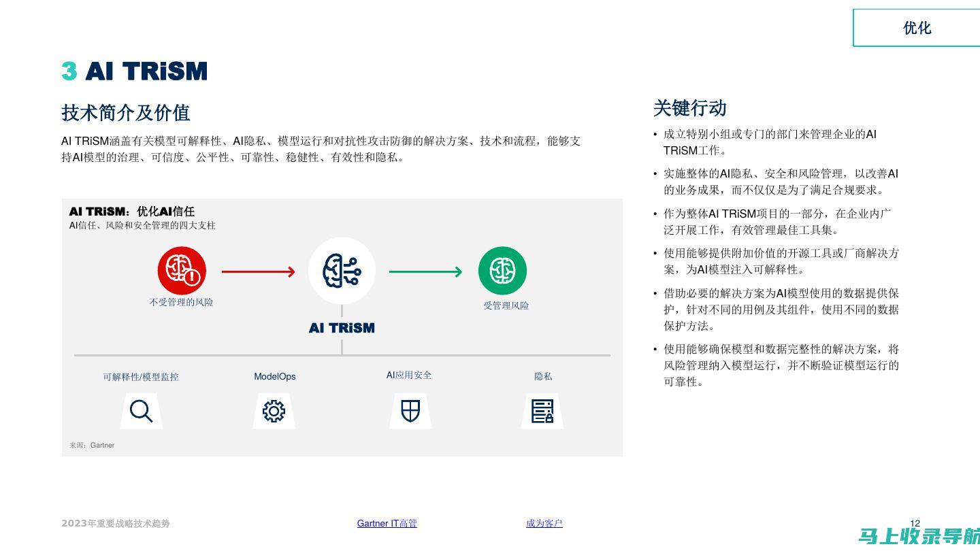Image resolution: width=980 pixels, height=551 pixels.
Task: Click the 优化 tag box
Action: click(x=917, y=28)
